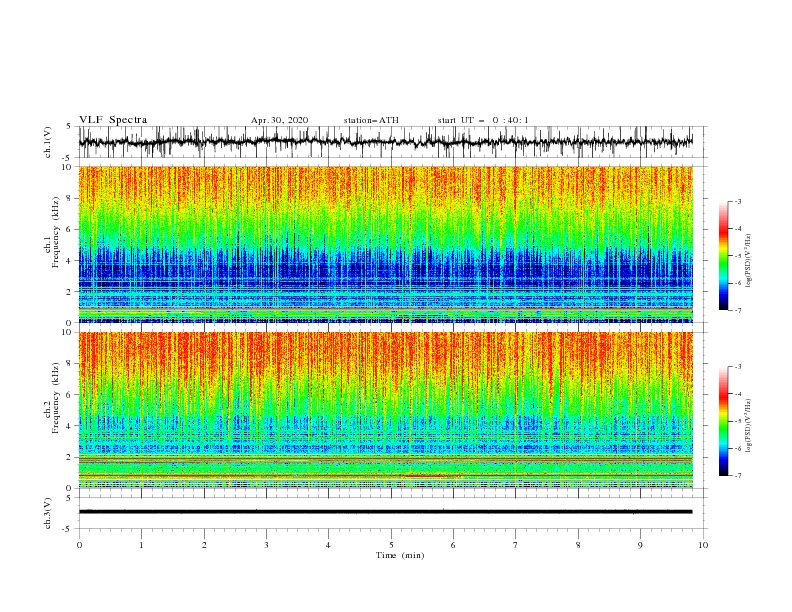792x612 pixels.
Task: Click the color bar beside ch.1 spectrogram
Action: click(723, 256)
